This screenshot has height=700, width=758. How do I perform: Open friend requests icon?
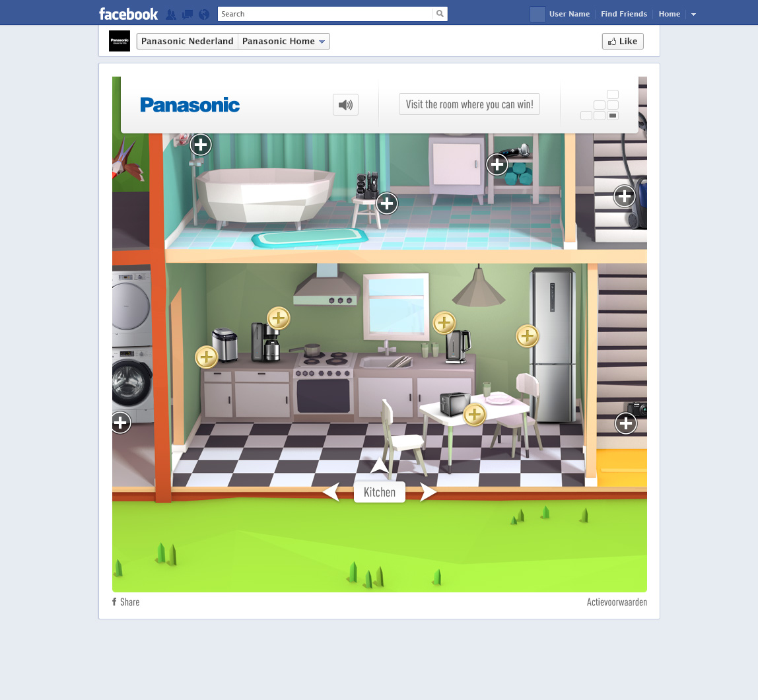tap(170, 15)
